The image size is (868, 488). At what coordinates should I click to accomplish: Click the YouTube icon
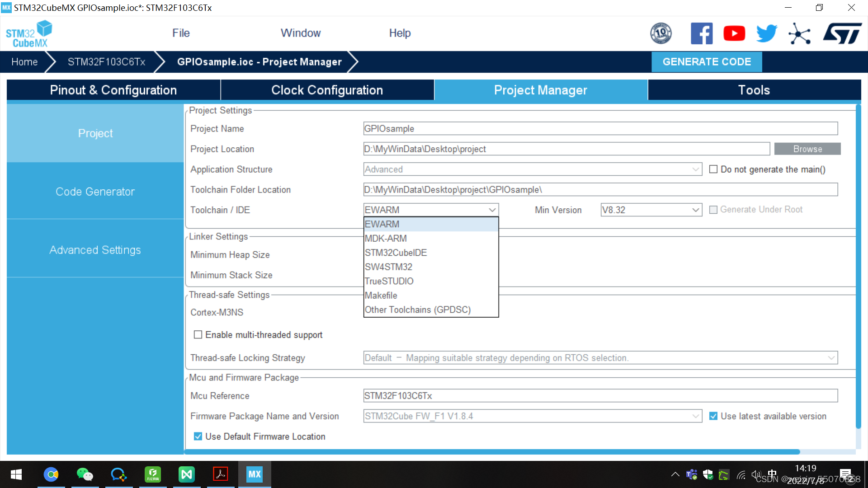(x=734, y=33)
